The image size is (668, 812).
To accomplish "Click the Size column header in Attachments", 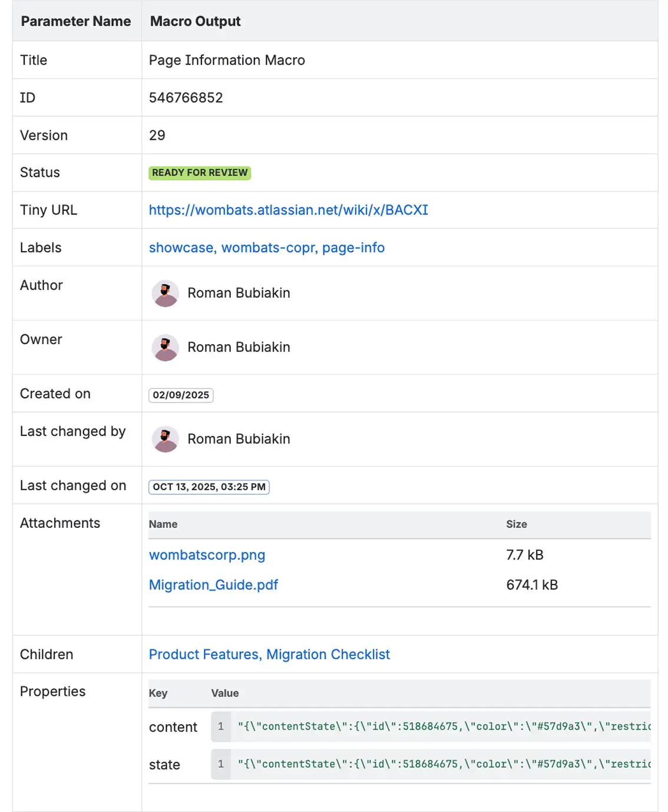I will 517,524.
